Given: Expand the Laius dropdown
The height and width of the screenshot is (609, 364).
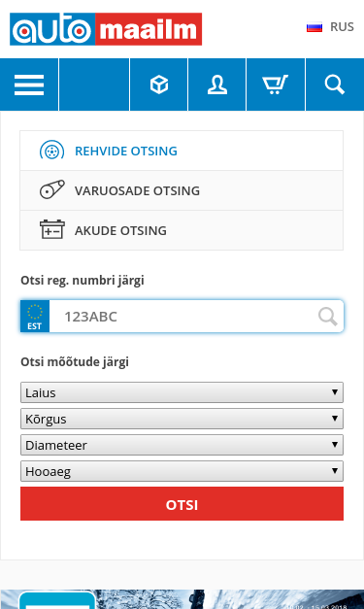Looking at the screenshot, I should point(182,392).
